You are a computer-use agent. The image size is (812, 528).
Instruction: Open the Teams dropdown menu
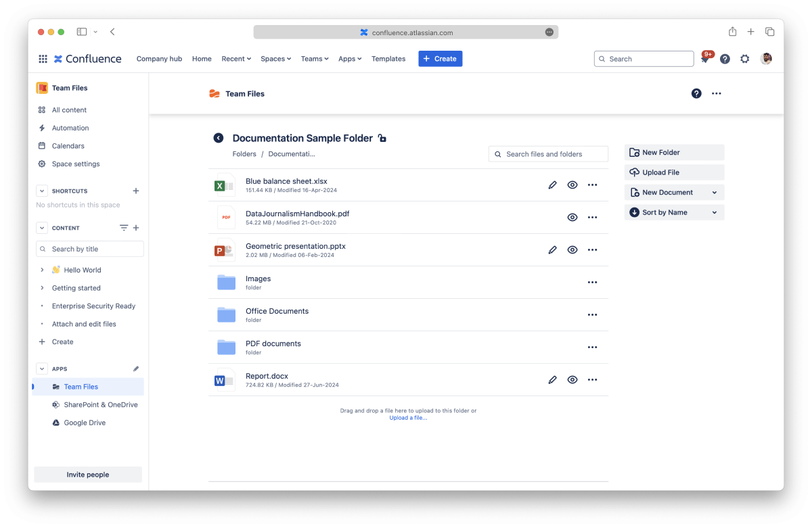315,59
